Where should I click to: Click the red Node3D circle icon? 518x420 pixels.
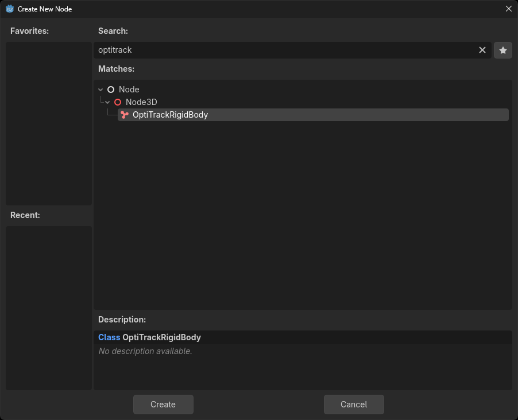[x=118, y=102]
